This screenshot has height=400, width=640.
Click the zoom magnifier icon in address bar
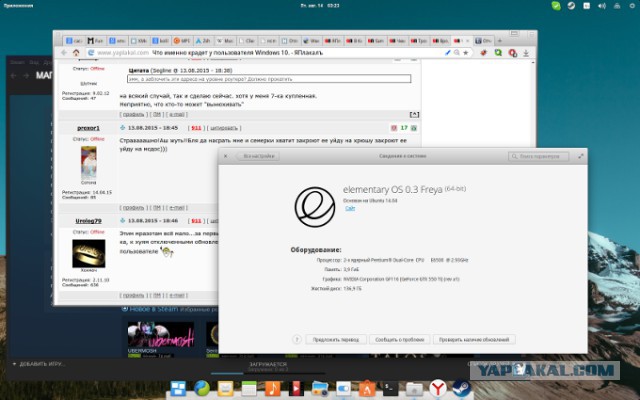pyautogui.click(x=457, y=53)
